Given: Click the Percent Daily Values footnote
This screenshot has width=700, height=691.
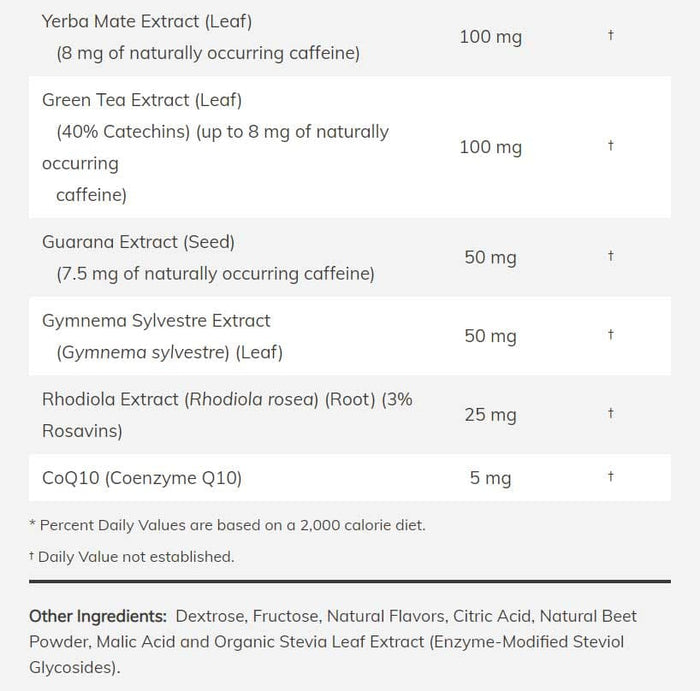Looking at the screenshot, I should [x=227, y=525].
